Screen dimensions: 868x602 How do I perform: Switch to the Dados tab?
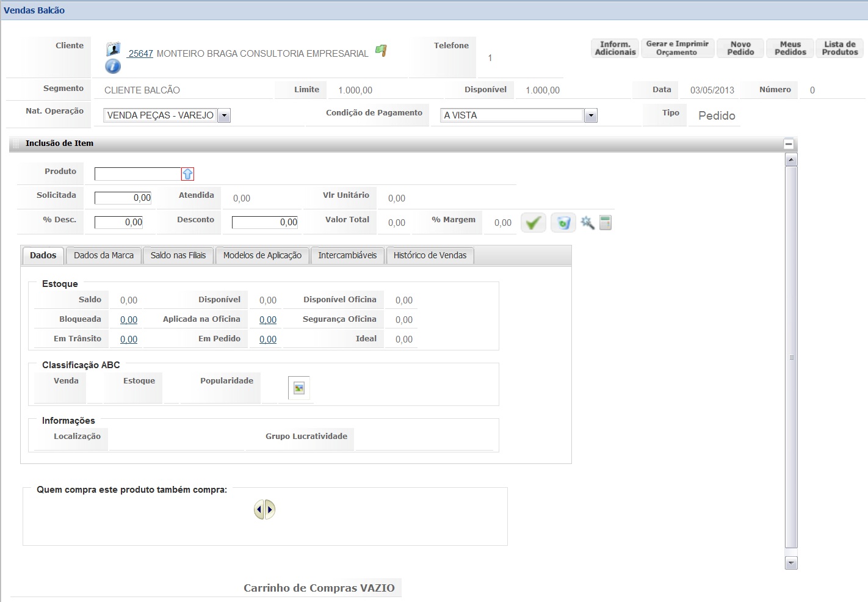point(43,255)
